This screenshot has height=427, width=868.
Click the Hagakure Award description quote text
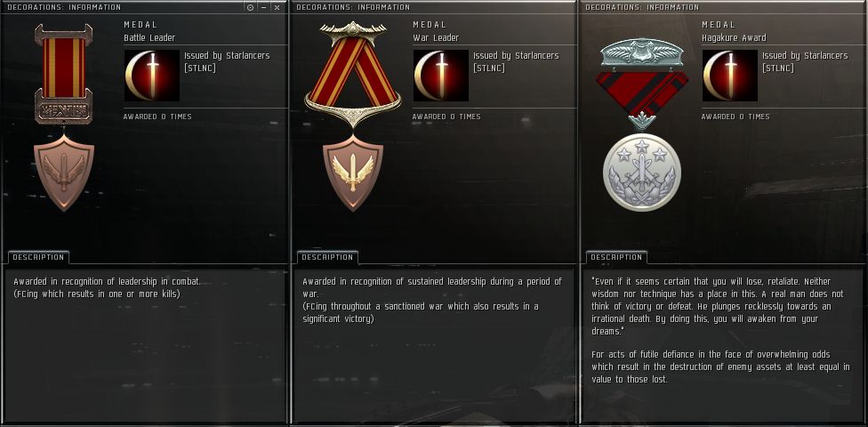[x=718, y=306]
